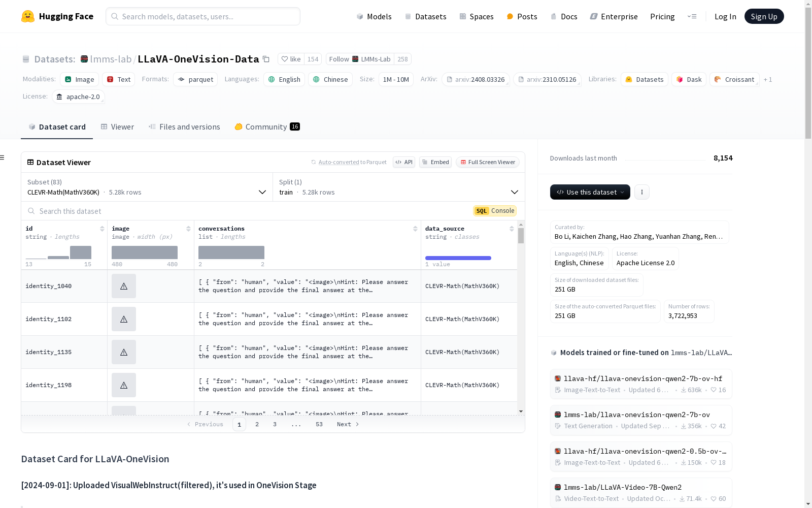Open the SQL Console
812x508 pixels.
[x=495, y=211]
